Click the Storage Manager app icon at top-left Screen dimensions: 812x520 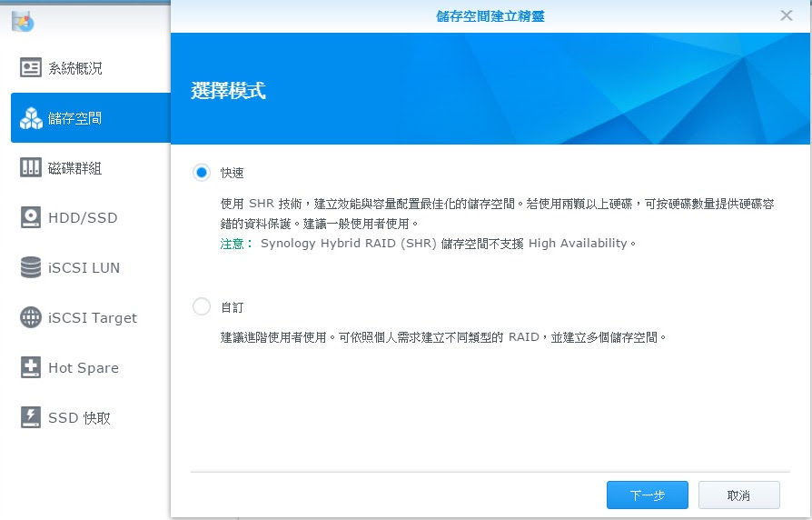pos(23,21)
